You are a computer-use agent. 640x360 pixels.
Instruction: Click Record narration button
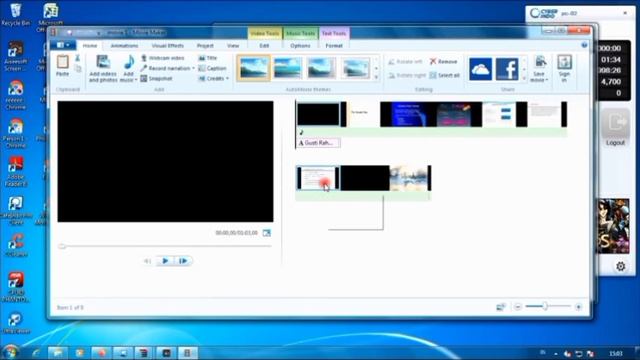coord(165,68)
